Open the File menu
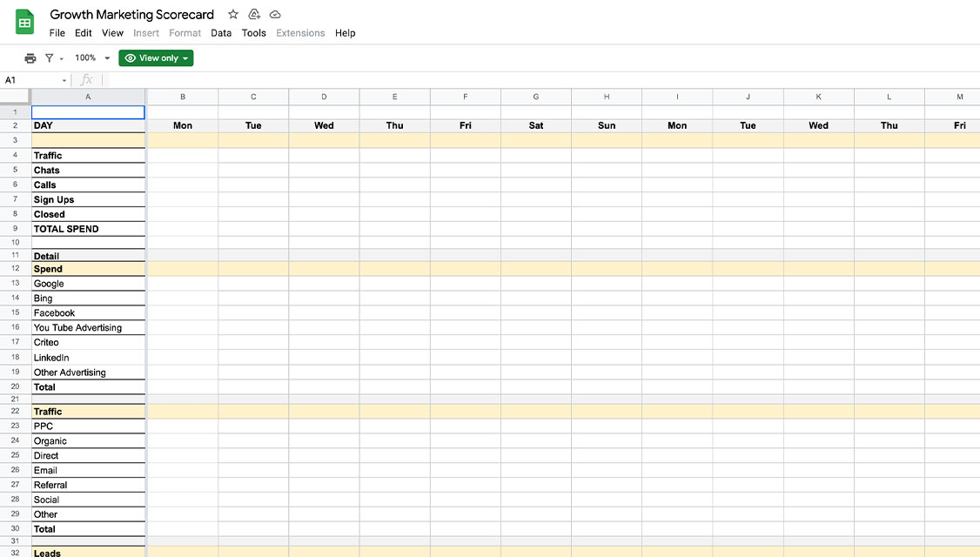Viewport: 980px width, 557px height. 57,33
